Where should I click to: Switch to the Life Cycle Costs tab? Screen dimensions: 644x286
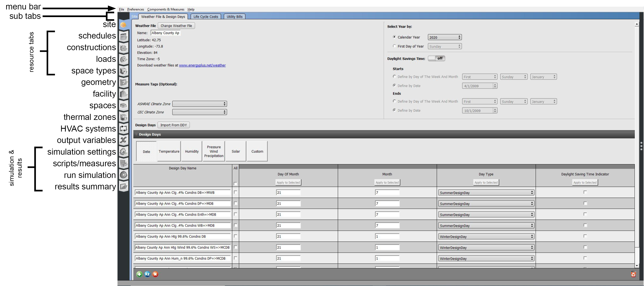click(206, 16)
